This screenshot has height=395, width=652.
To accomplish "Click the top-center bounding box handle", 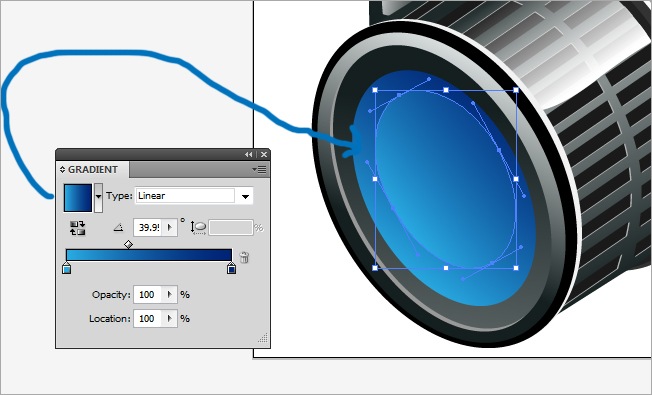I will [x=446, y=90].
